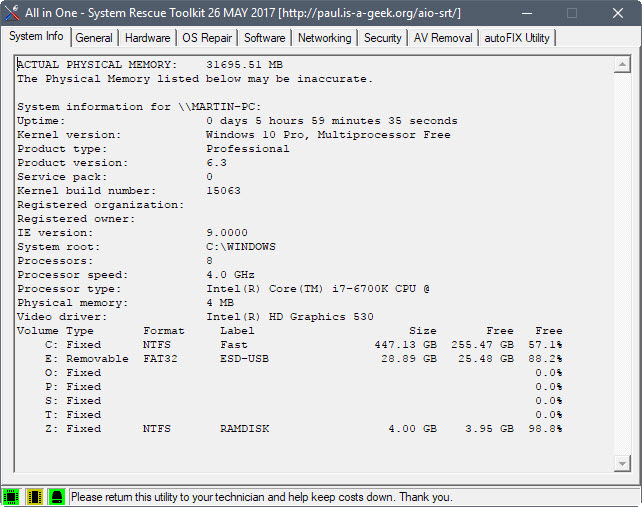
Task: Click the 447.13 GB size value
Action: [405, 345]
